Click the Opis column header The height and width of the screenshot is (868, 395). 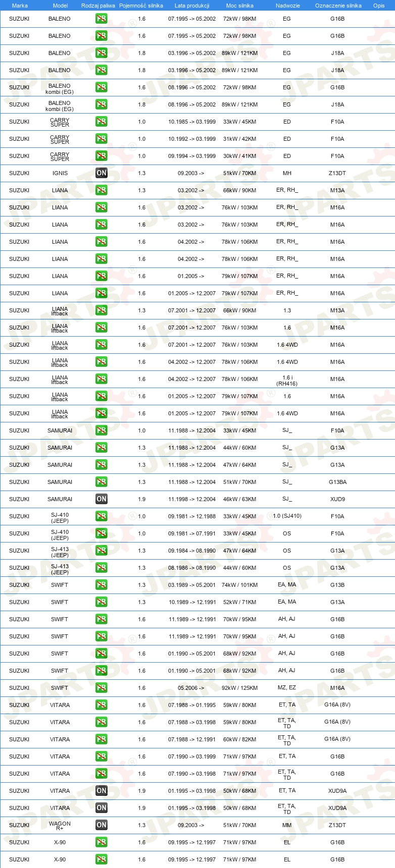[379, 6]
